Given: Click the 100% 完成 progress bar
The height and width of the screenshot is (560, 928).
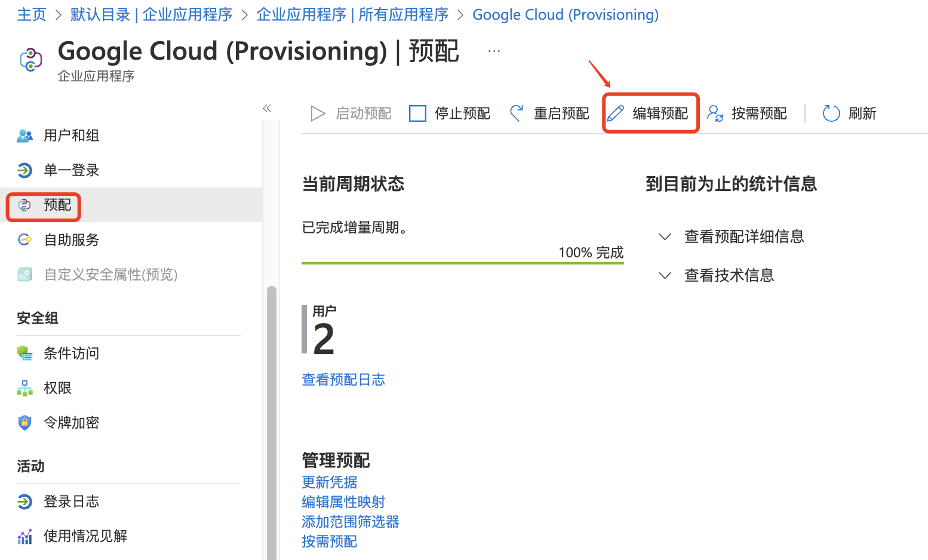Looking at the screenshot, I should coord(463,263).
